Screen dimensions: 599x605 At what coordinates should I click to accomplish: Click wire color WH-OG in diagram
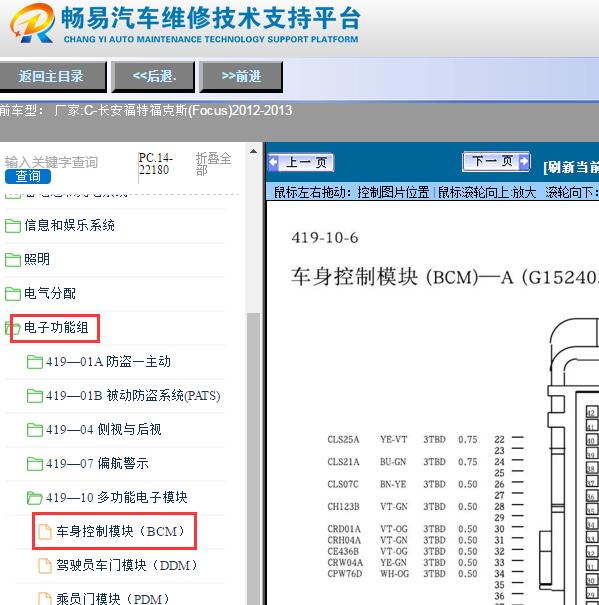[x=394, y=574]
